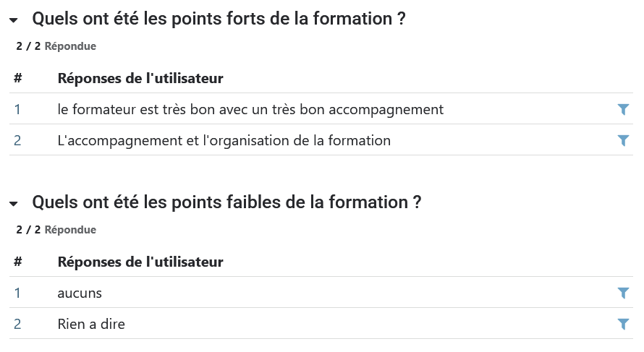Open answer number 1 under points forts
The image size is (644, 352).
pyautogui.click(x=17, y=110)
